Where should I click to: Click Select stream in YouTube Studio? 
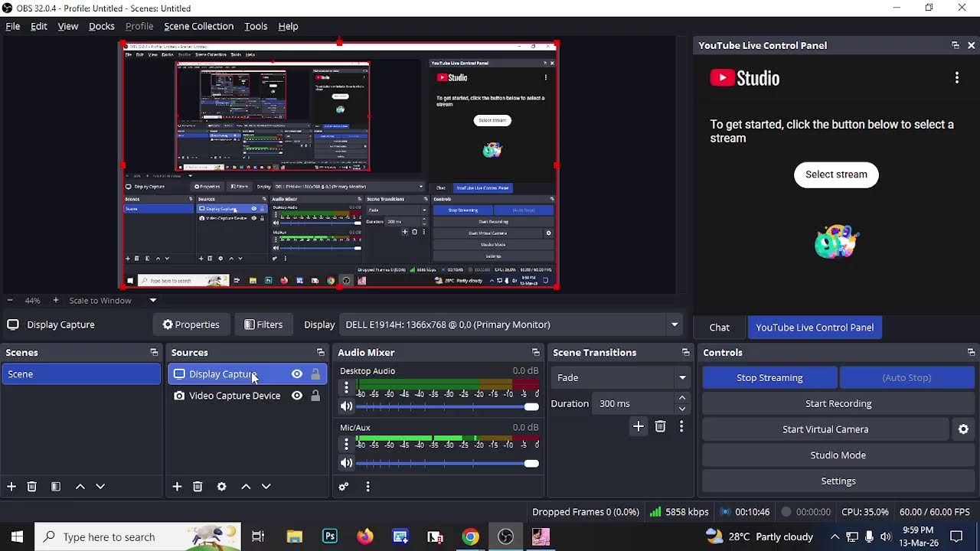[x=836, y=174]
